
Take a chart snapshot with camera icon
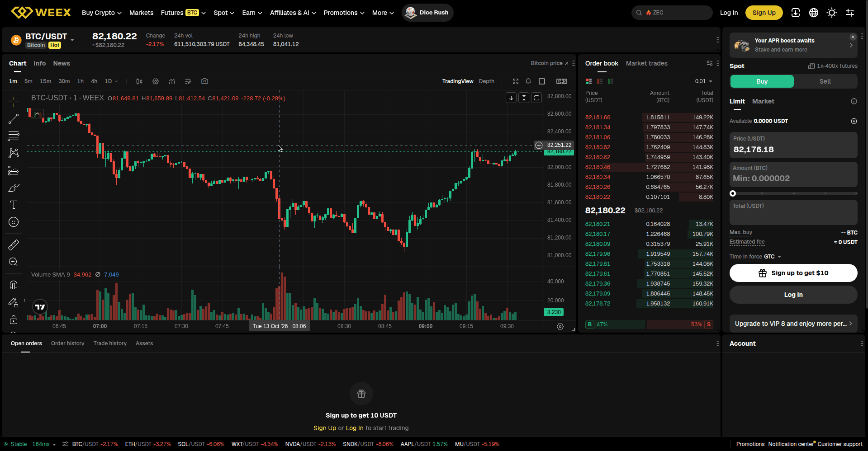click(204, 81)
